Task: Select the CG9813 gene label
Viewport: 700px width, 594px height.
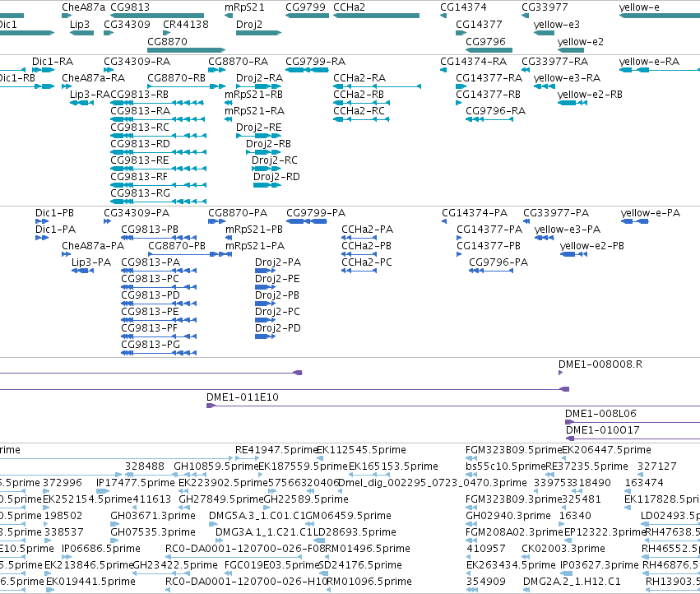Action: [130, 7]
